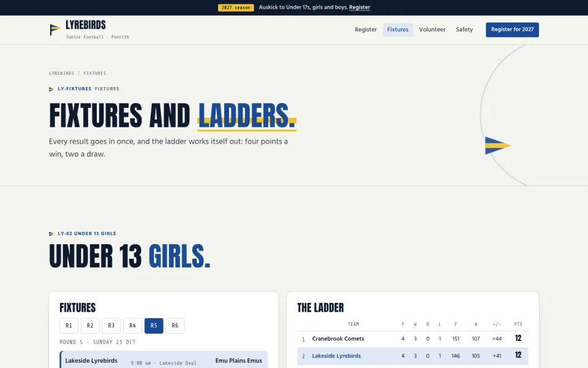
Task: Click the TEAM column header
Action: 353,324
